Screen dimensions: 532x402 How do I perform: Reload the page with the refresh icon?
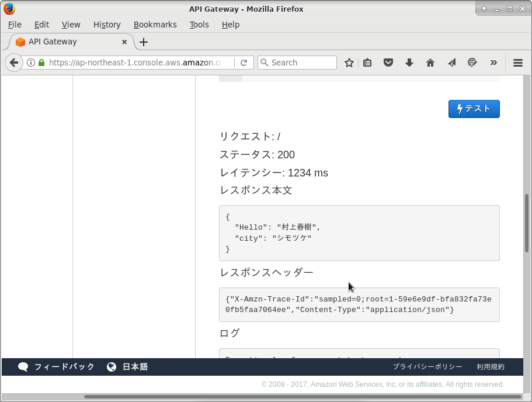pyautogui.click(x=244, y=63)
